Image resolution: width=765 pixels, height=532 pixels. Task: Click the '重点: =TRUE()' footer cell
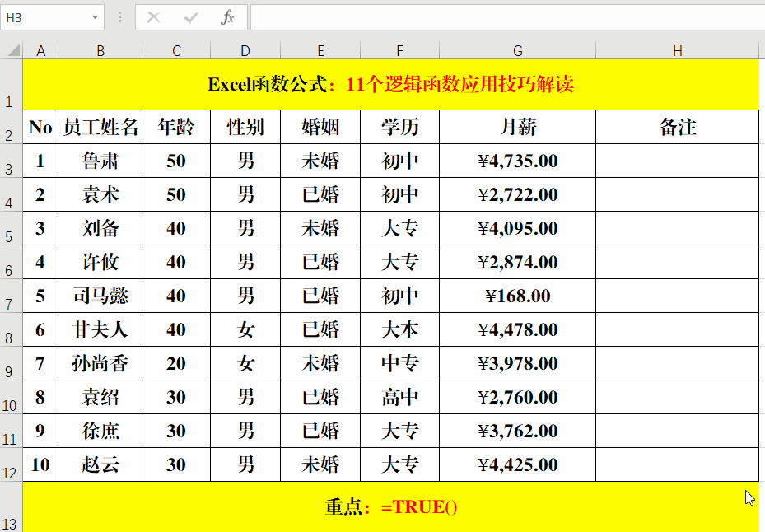pyautogui.click(x=391, y=506)
